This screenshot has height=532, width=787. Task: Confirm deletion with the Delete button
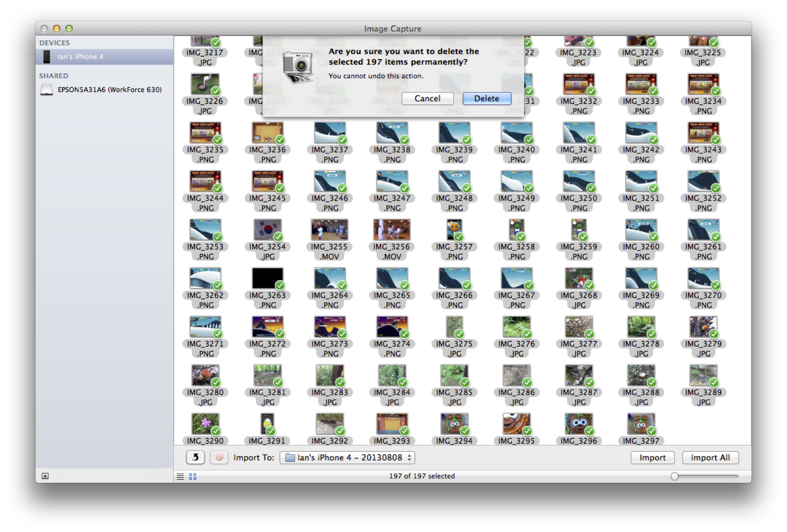(x=487, y=98)
